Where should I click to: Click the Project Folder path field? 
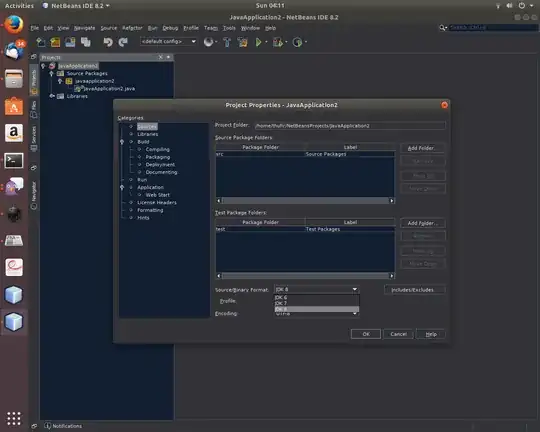[x=350, y=125]
